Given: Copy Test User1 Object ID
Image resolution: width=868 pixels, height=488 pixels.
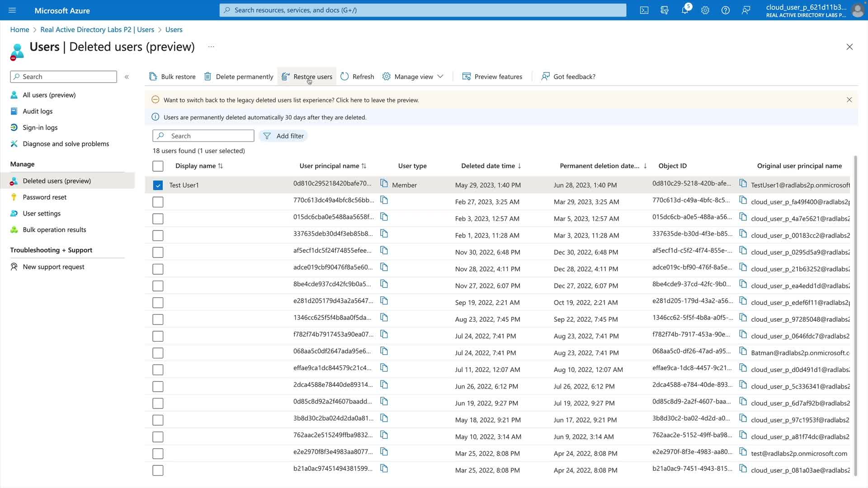Looking at the screenshot, I should (x=743, y=183).
